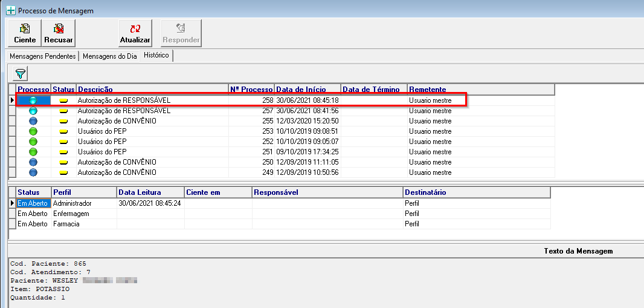
Task: Click the disabled Responder button
Action: pos(181,33)
